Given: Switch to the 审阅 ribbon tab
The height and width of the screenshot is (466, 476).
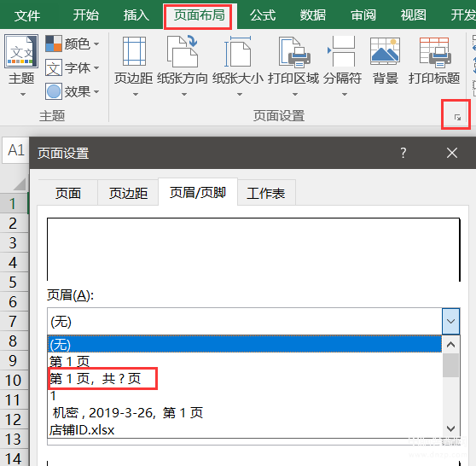Looking at the screenshot, I should click(363, 15).
